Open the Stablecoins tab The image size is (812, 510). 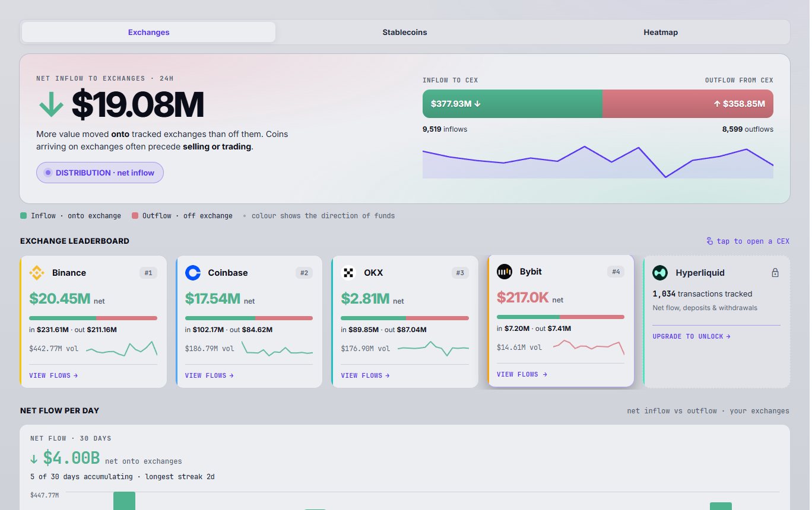[405, 32]
